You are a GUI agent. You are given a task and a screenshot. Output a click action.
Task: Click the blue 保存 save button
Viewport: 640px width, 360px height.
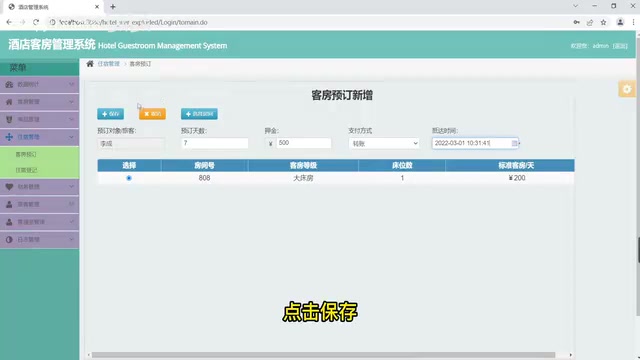tap(111, 114)
